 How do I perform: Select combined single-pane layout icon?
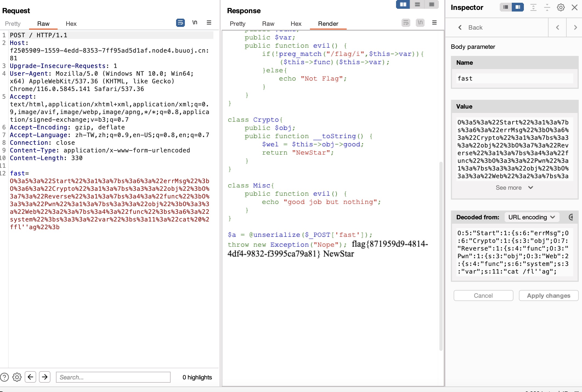pyautogui.click(x=432, y=4)
